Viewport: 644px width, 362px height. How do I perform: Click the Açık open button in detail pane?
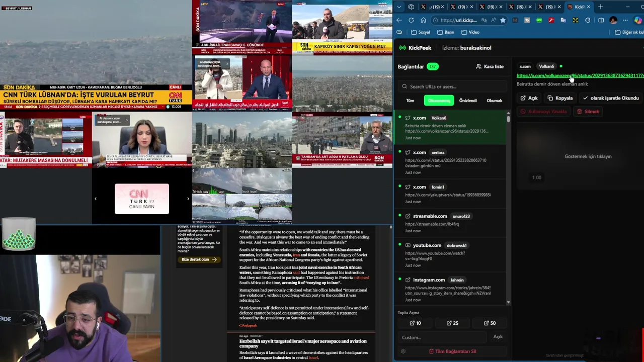tap(529, 98)
